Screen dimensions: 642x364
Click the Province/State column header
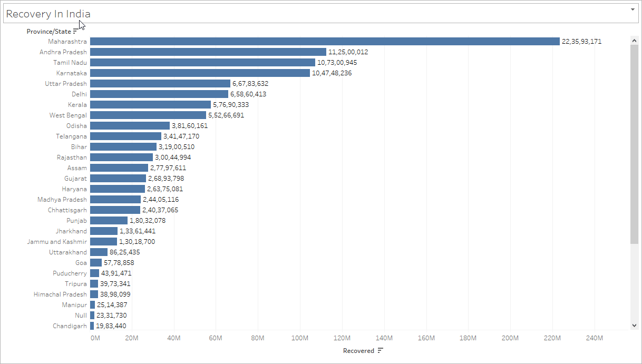pos(48,31)
